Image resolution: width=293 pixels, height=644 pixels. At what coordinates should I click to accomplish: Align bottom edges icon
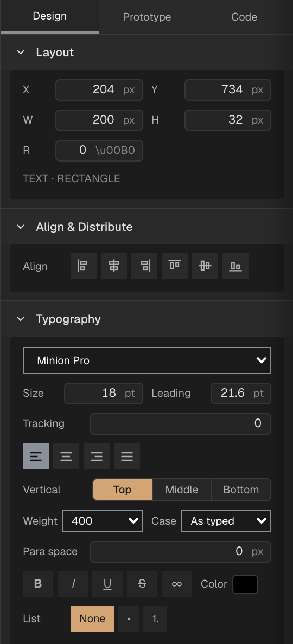tap(235, 266)
